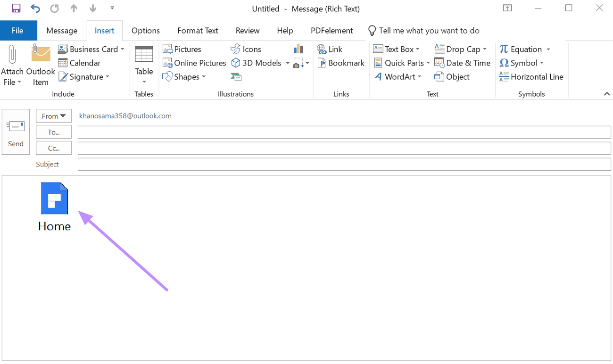This screenshot has width=613, height=364.
Task: Select the Insert ribbon tab
Action: (x=104, y=31)
